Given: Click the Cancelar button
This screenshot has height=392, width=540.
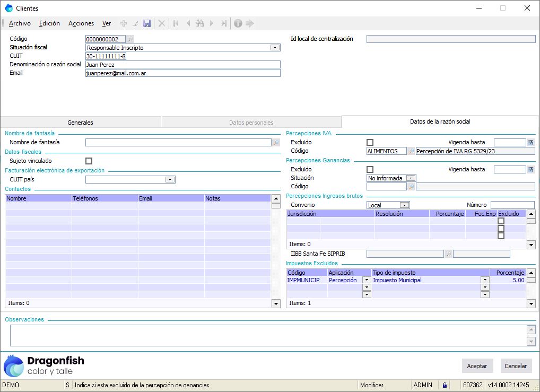Looking at the screenshot, I should [516, 366].
